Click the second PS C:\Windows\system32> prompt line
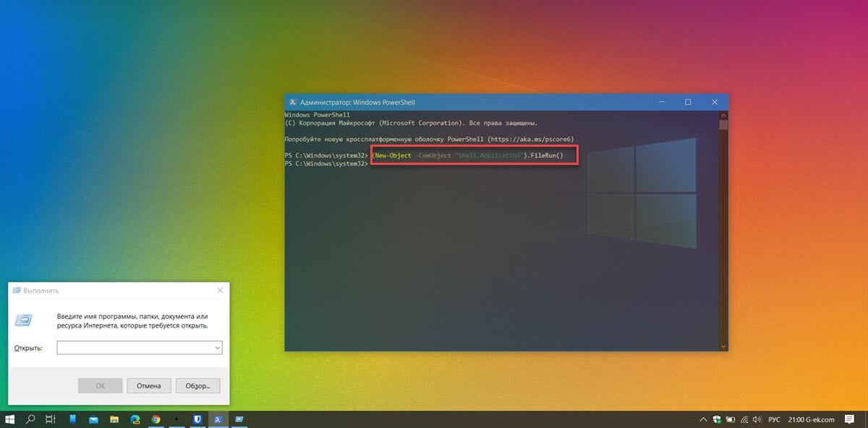Screen dimensions: 868x428 pyautogui.click(x=327, y=164)
